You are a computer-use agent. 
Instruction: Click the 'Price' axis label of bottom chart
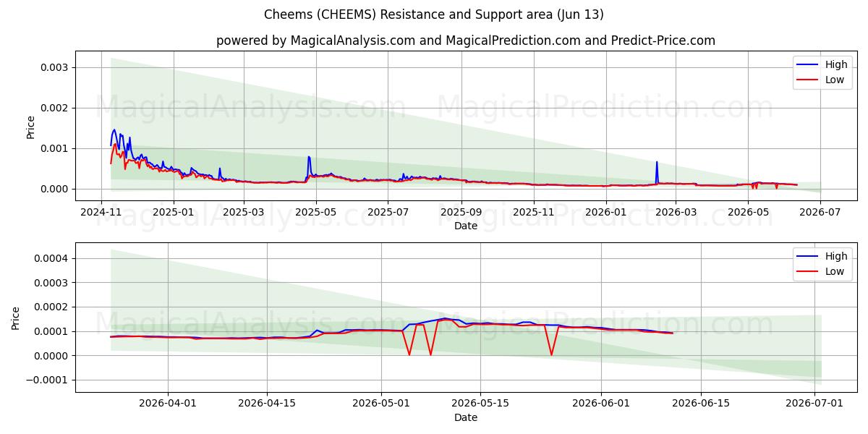(16, 318)
